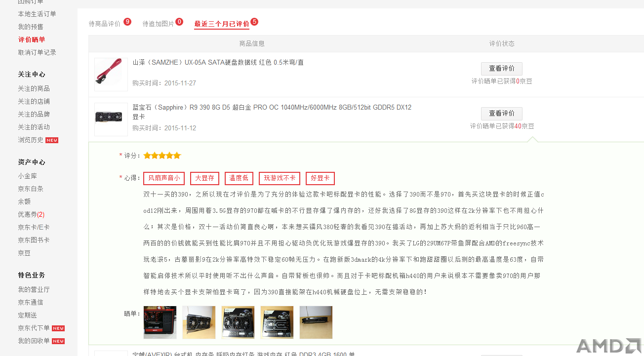Open 浏览历史 in sidebar
This screenshot has width=644, height=356.
tap(31, 140)
